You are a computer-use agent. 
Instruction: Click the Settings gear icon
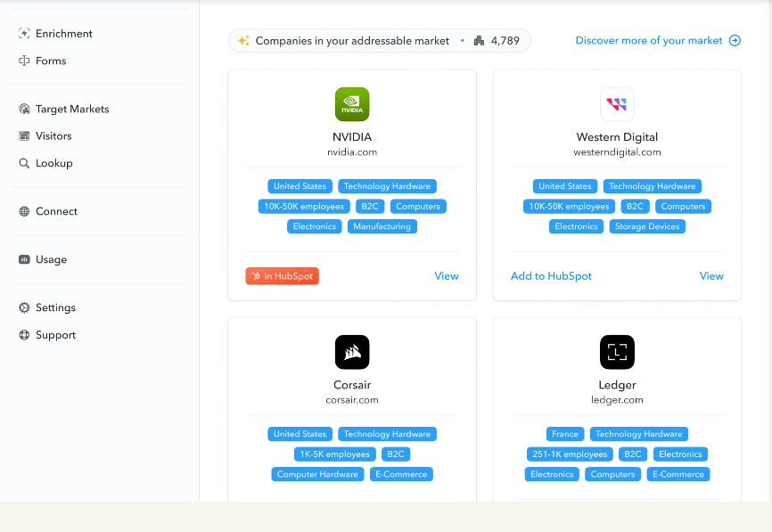pos(24,307)
